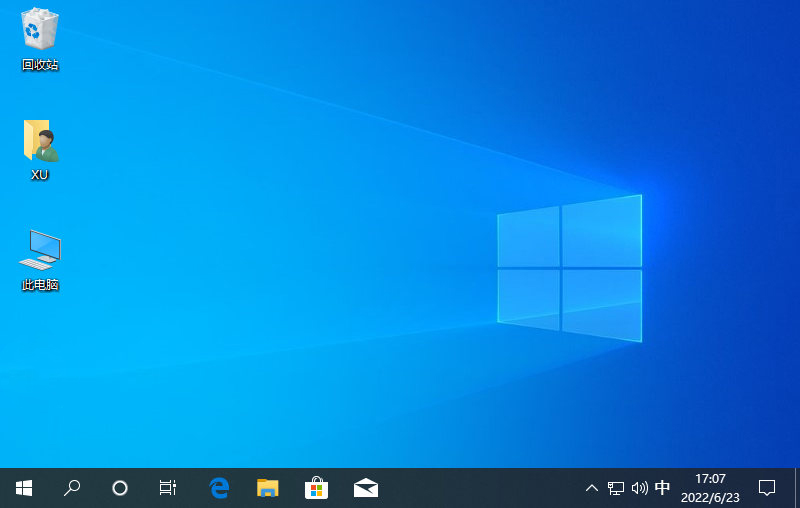The image size is (800, 508).
Task: Open the notification Action Center
Action: 767,488
